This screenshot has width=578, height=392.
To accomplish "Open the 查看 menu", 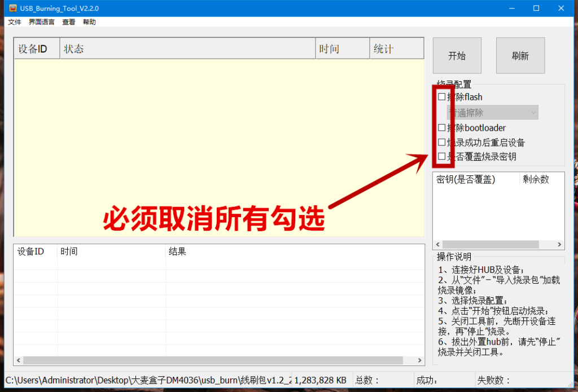I will [69, 22].
